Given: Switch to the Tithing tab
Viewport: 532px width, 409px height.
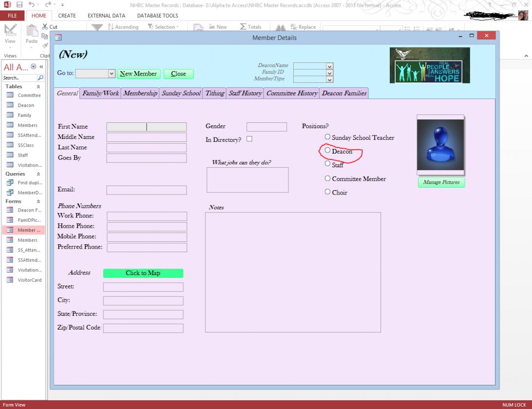Looking at the screenshot, I should [x=215, y=93].
